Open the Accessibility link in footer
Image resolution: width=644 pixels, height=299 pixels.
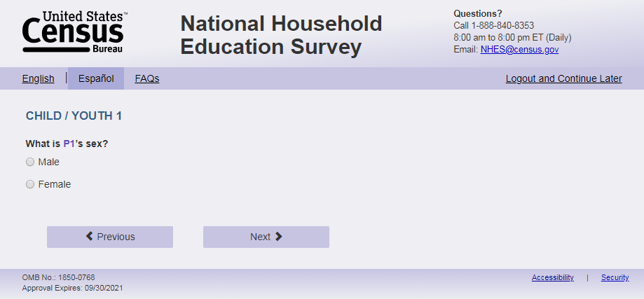coord(552,277)
